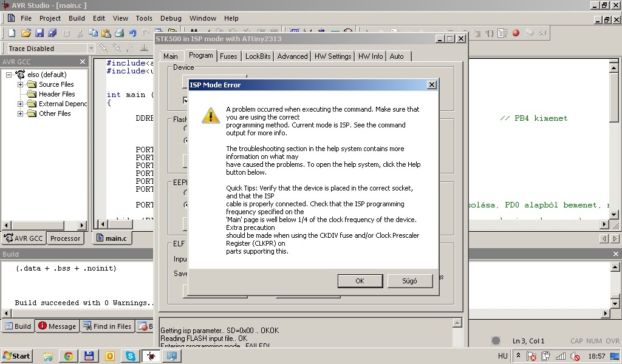The width and height of the screenshot is (622, 364).
Task: Open the Build menu
Action: pyautogui.click(x=77, y=18)
